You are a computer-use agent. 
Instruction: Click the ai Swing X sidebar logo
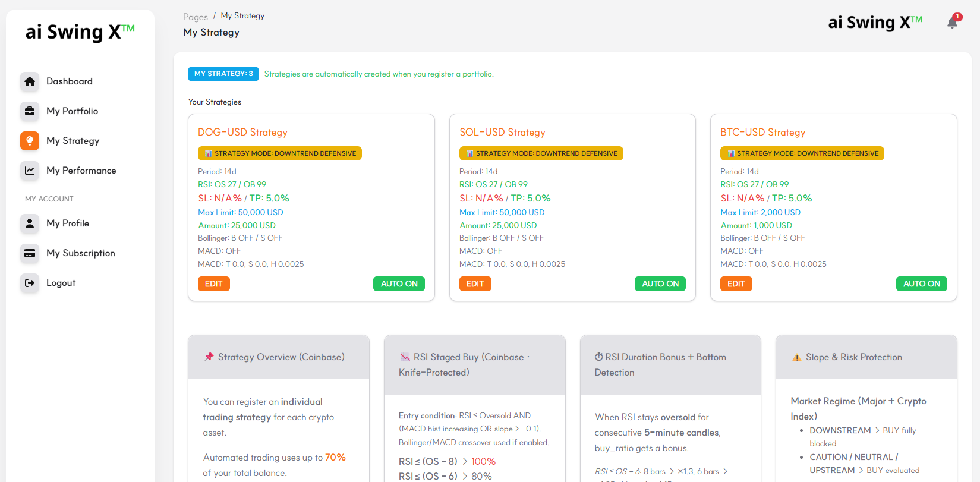[x=80, y=32]
